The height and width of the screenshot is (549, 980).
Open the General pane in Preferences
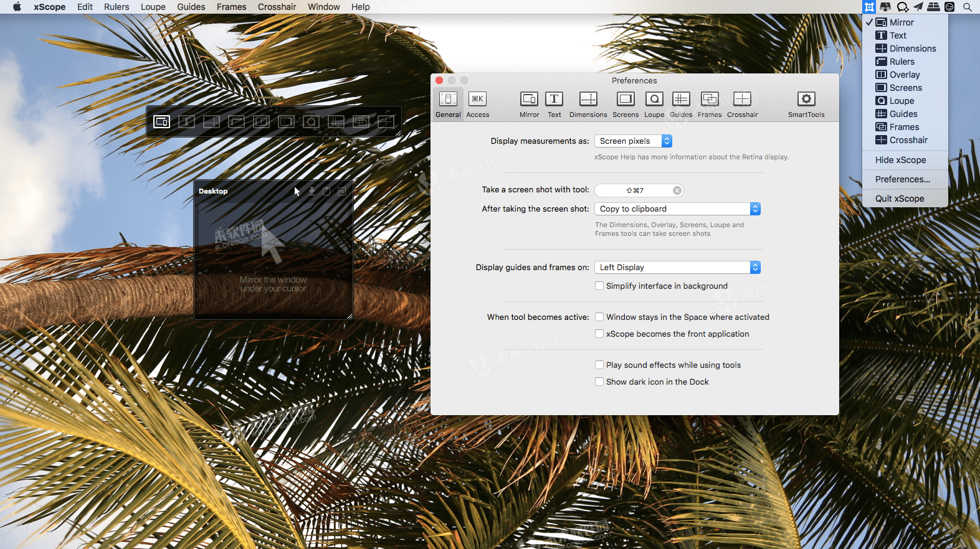click(448, 104)
